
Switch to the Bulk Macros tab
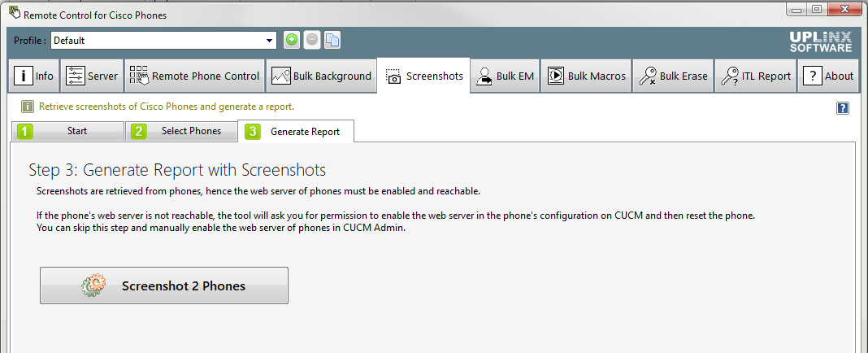(586, 76)
